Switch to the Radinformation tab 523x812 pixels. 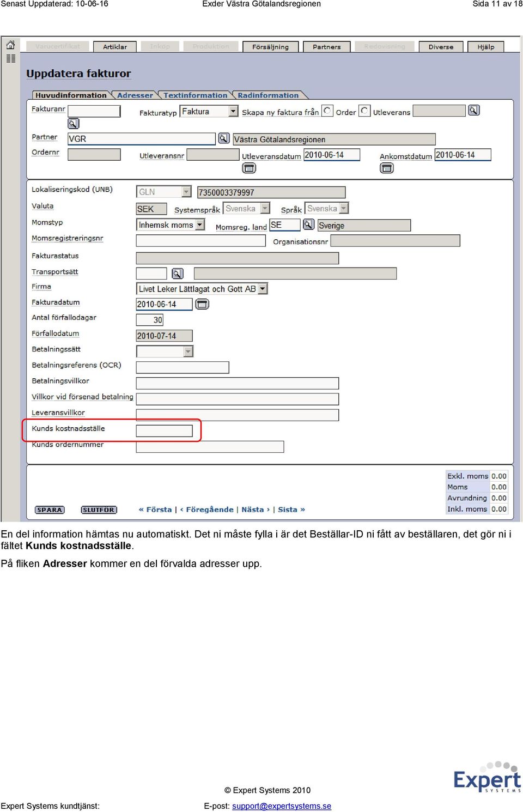[x=268, y=95]
